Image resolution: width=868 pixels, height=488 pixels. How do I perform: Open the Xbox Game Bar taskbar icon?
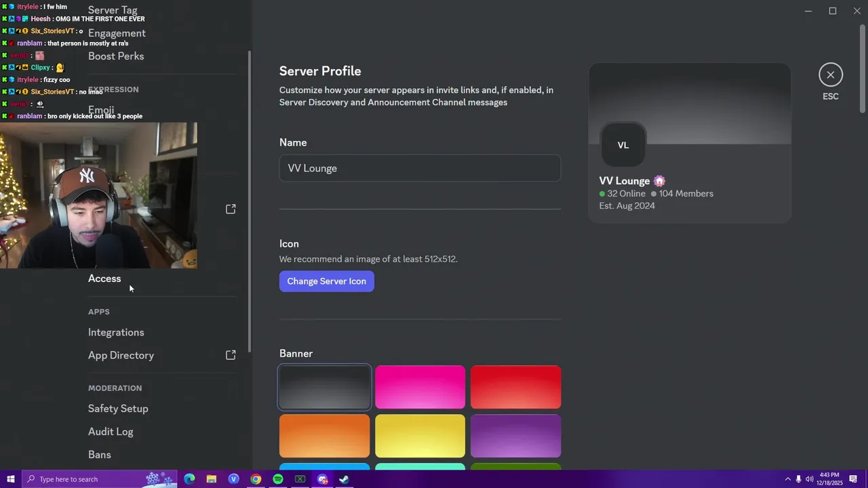(x=300, y=479)
